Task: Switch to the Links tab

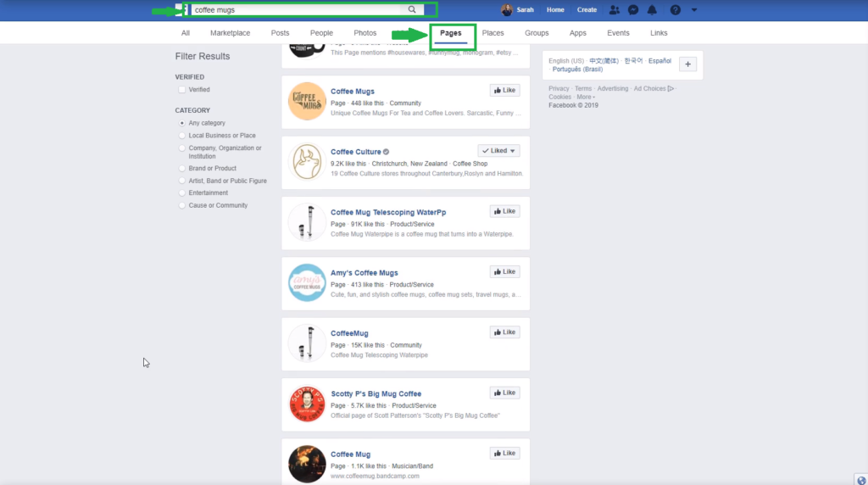Action: tap(659, 33)
